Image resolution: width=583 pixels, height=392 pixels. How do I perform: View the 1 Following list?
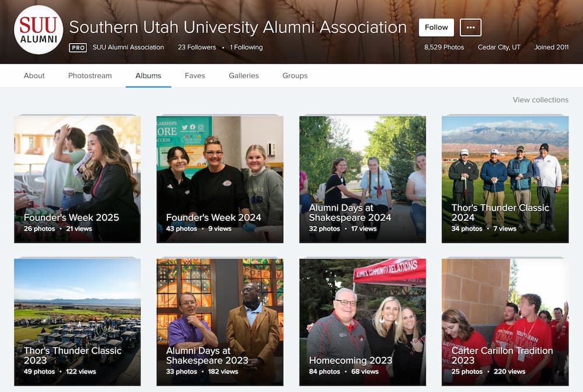coord(246,47)
